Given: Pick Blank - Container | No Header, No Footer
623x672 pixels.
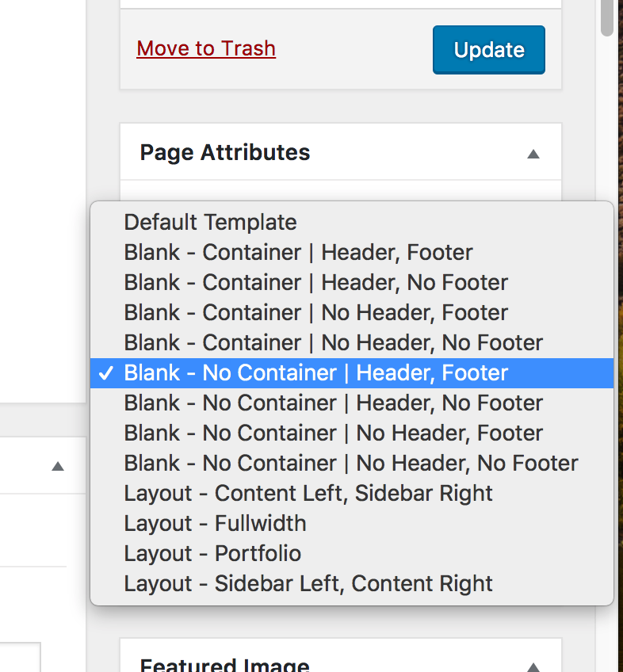Looking at the screenshot, I should coord(333,343).
